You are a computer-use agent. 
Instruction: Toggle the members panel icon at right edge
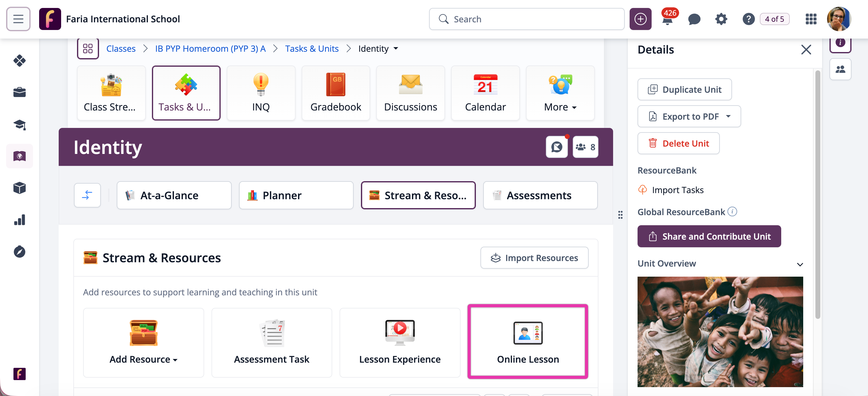point(840,69)
